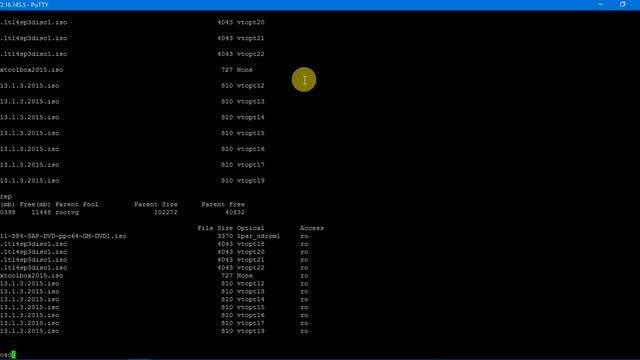This screenshot has width=640, height=360.
Task: Click the 11-SP4-SAP-DVD-ppc64-GM-DVD1.iso file name
Action: pos(63,236)
